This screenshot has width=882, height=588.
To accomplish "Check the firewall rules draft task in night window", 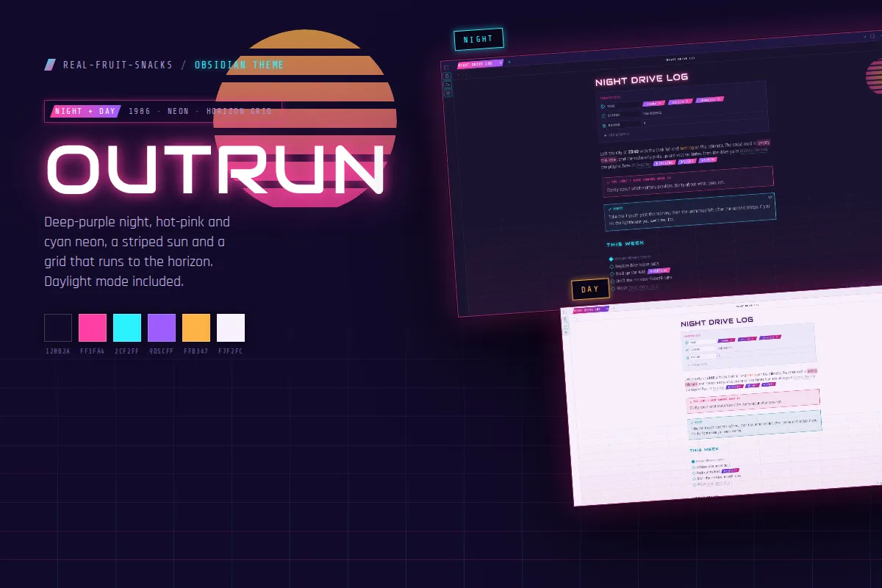I will tap(612, 281).
